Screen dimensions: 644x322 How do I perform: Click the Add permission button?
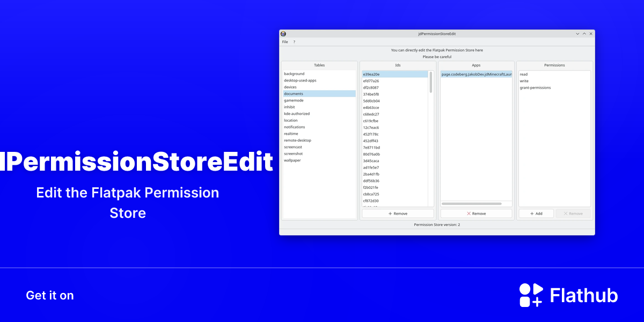pos(536,214)
